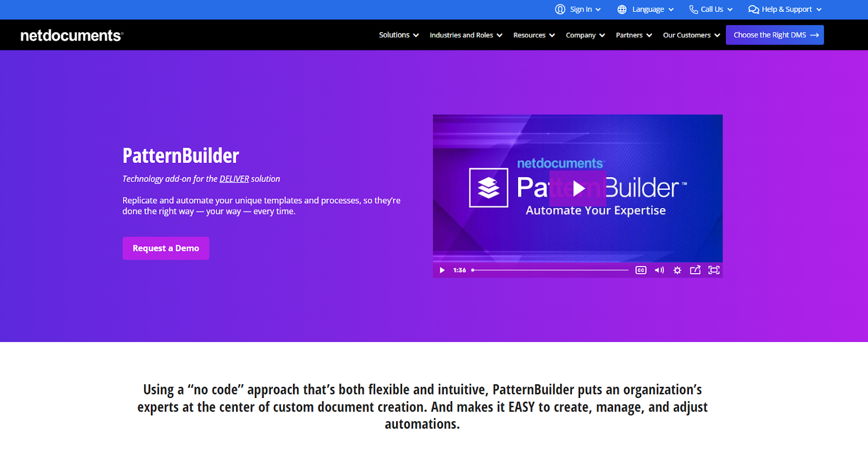The width and height of the screenshot is (868, 455).
Task: Click the 1:36 video duration label
Action: tap(459, 270)
